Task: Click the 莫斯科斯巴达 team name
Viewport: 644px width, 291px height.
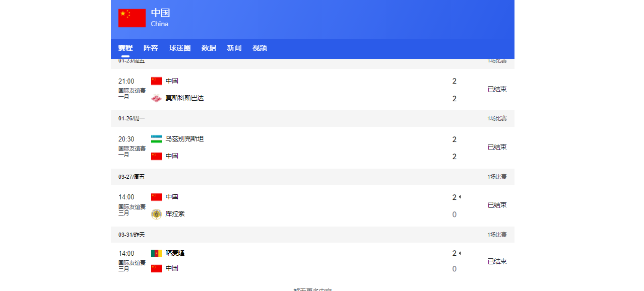Action: pos(184,98)
